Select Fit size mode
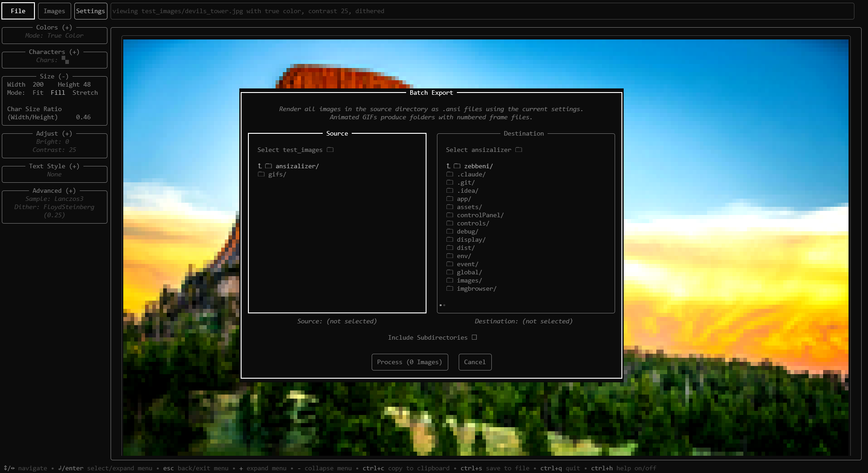The height and width of the screenshot is (473, 868). 38,93
